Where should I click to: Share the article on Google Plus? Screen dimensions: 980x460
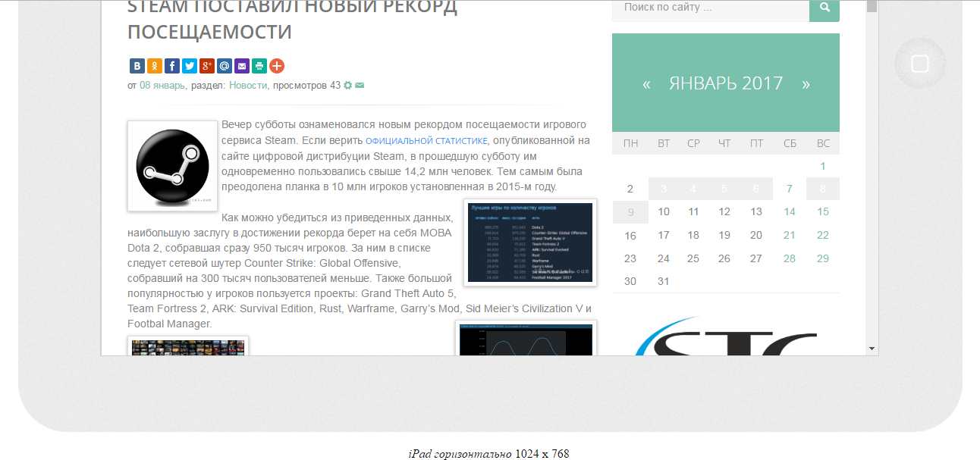pyautogui.click(x=207, y=66)
